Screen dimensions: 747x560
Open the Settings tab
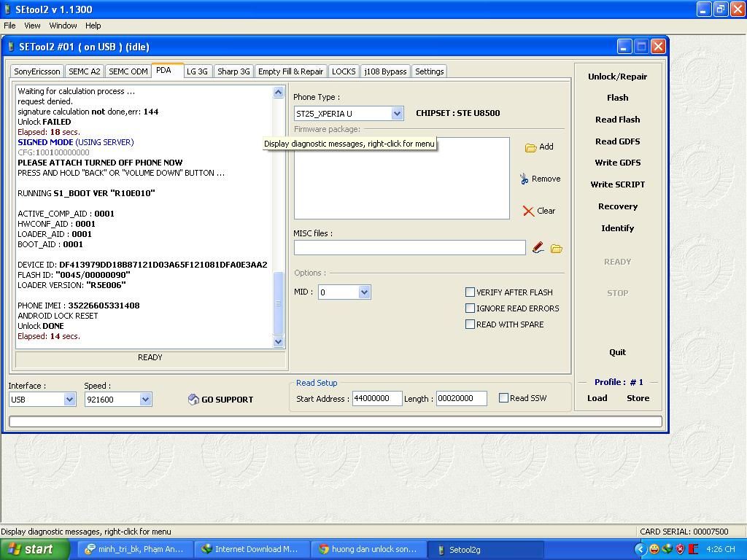click(x=429, y=71)
